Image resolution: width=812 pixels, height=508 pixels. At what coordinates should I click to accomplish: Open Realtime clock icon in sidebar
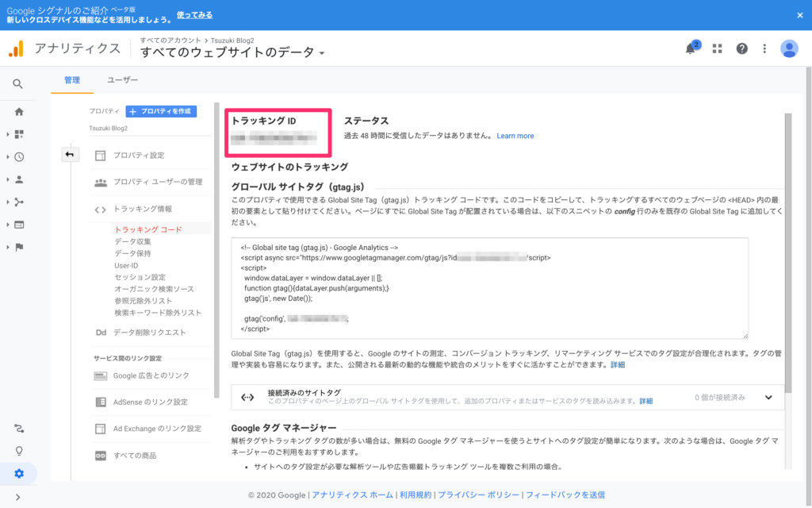[x=19, y=157]
